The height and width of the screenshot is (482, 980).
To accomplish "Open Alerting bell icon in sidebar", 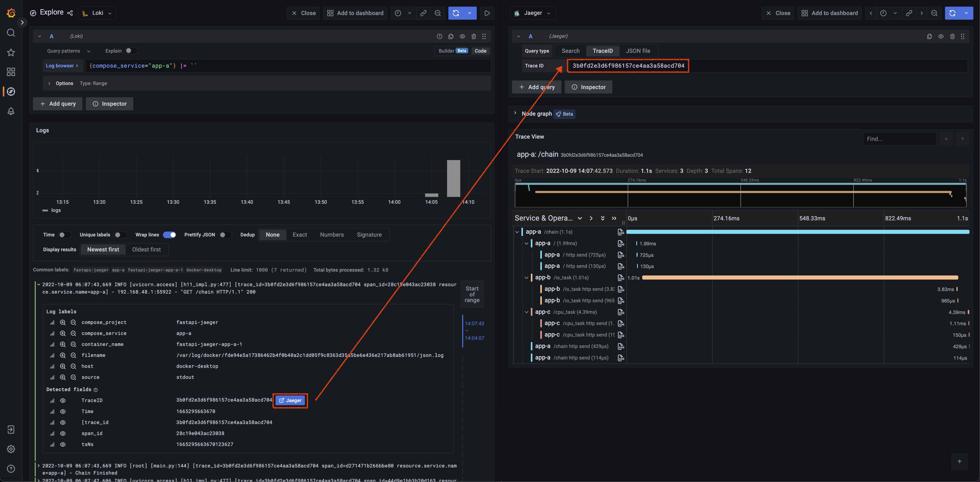I will (x=11, y=111).
